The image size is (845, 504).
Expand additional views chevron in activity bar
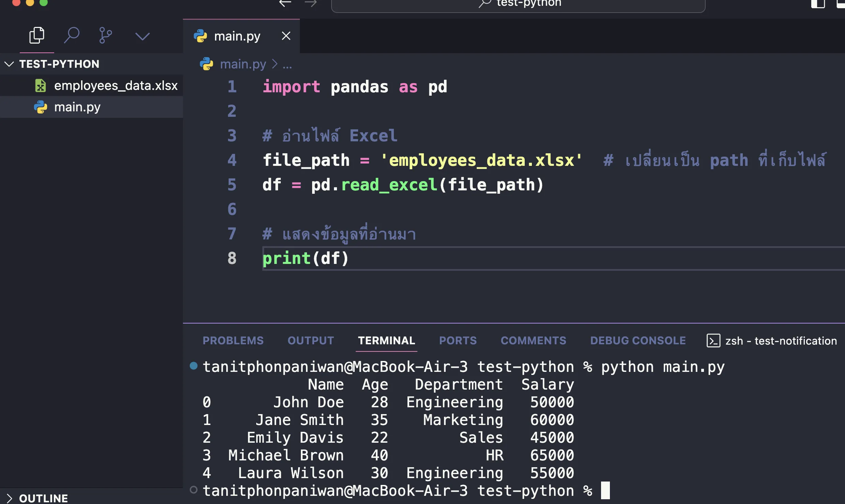[x=142, y=36]
